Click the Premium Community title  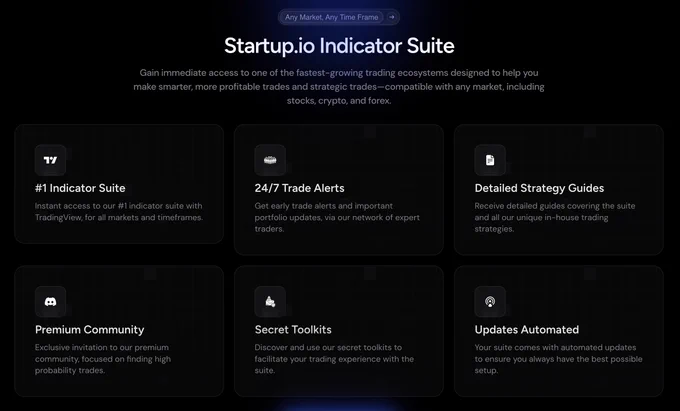(x=89, y=329)
